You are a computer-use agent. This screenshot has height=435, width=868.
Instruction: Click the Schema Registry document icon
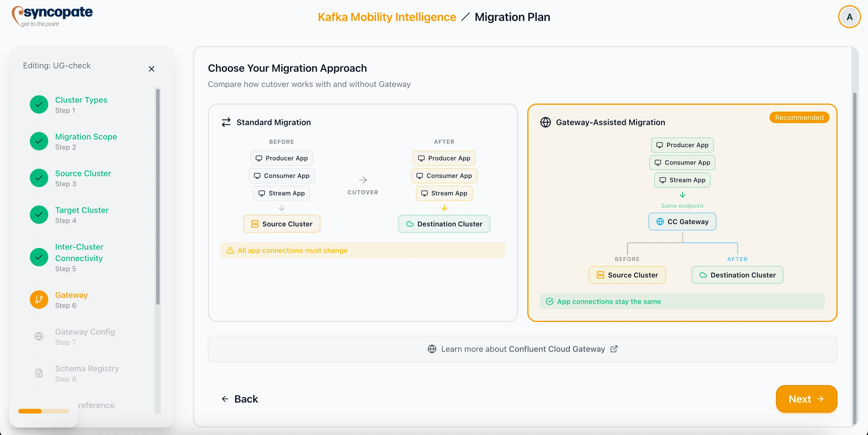tap(39, 373)
